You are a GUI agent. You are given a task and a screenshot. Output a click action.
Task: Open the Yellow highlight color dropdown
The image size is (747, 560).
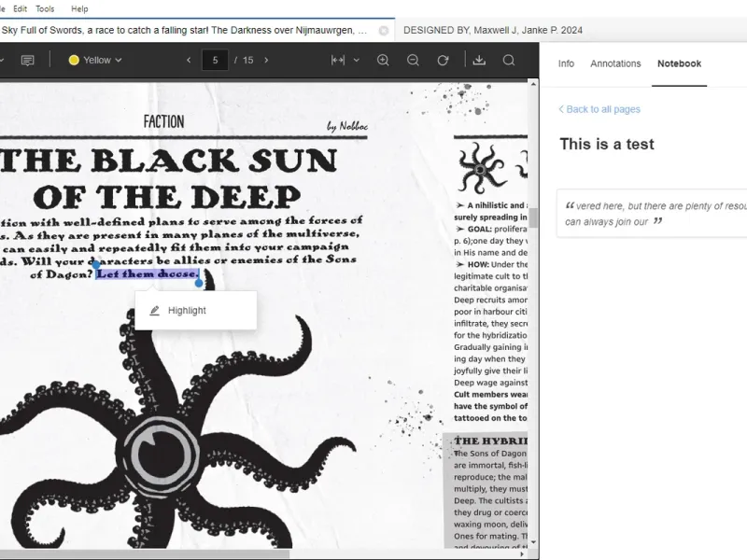[x=95, y=60]
